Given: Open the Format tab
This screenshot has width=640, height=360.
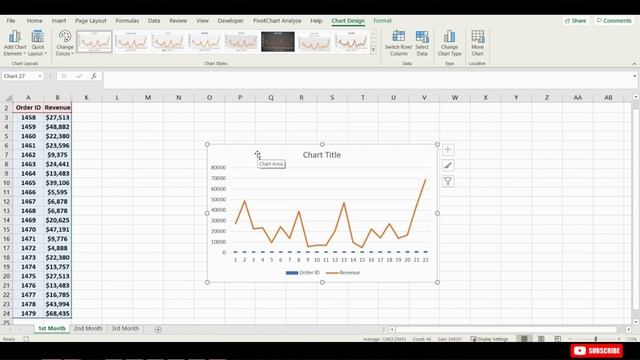Looking at the screenshot, I should pyautogui.click(x=382, y=20).
